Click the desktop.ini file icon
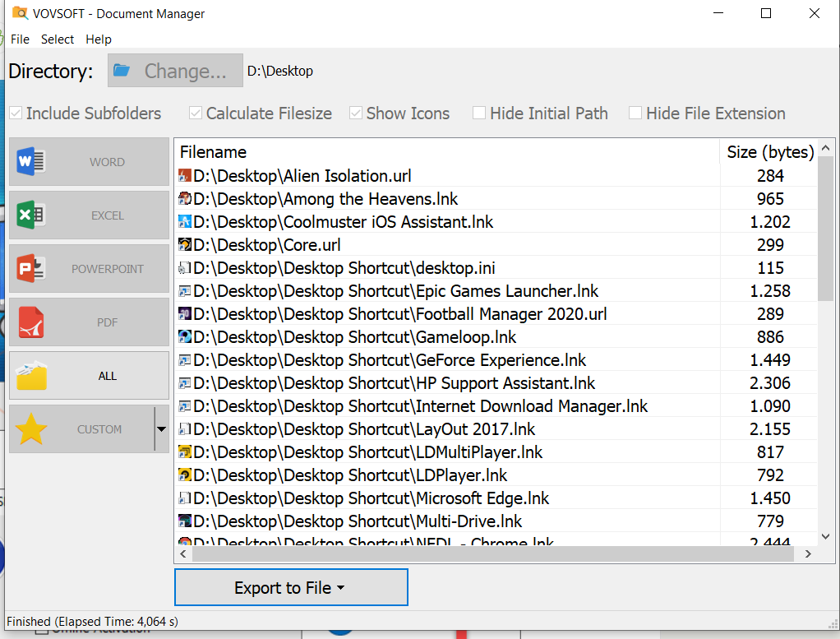Viewport: 840px width, 639px height. pos(185,268)
